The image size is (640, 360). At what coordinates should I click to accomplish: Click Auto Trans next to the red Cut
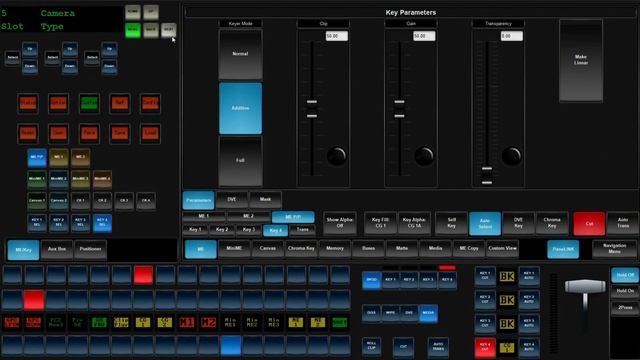(623, 223)
